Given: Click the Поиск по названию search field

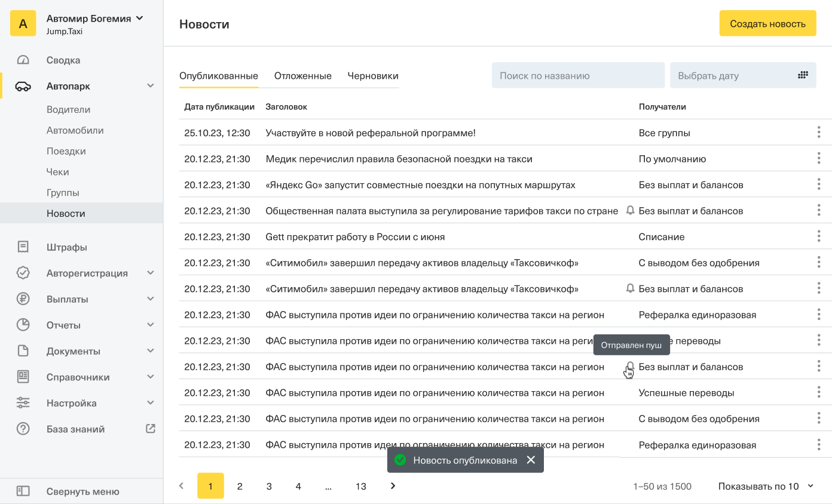Looking at the screenshot, I should (x=578, y=76).
